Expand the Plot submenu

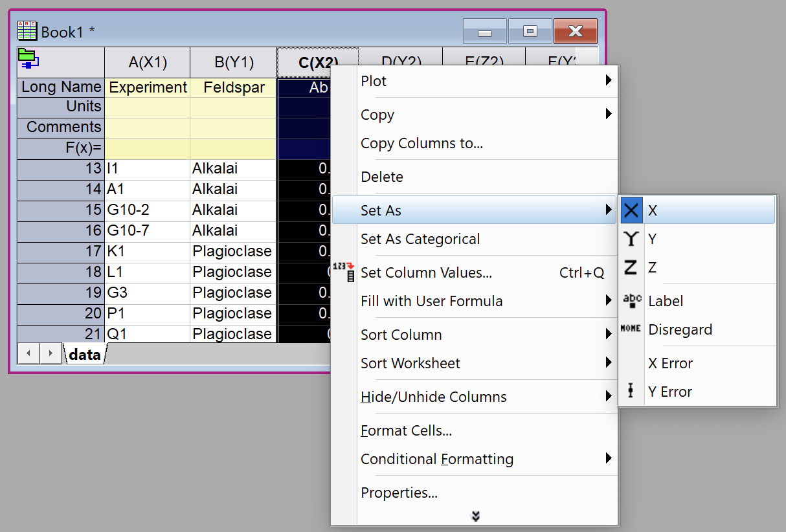[608, 81]
